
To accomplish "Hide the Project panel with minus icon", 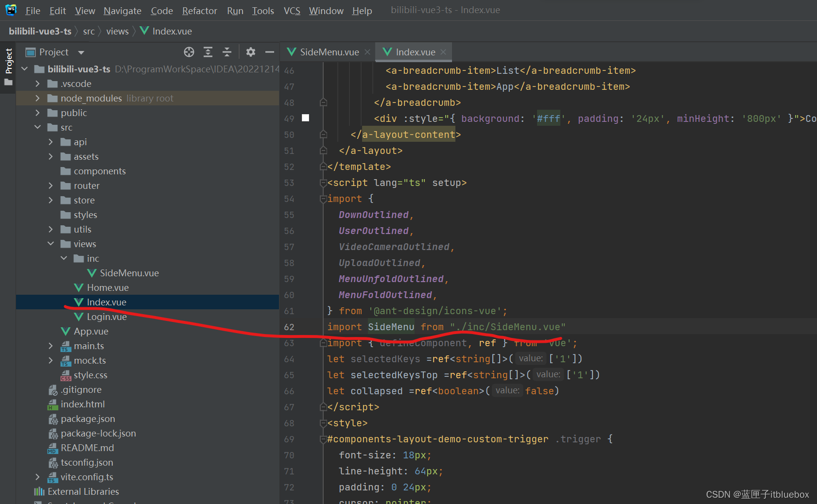I will pyautogui.click(x=270, y=52).
